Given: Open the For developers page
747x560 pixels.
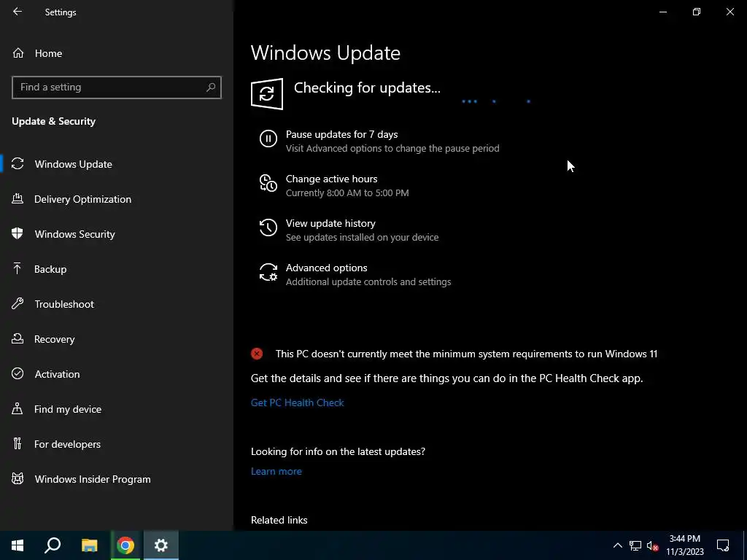Looking at the screenshot, I should click(117, 444).
